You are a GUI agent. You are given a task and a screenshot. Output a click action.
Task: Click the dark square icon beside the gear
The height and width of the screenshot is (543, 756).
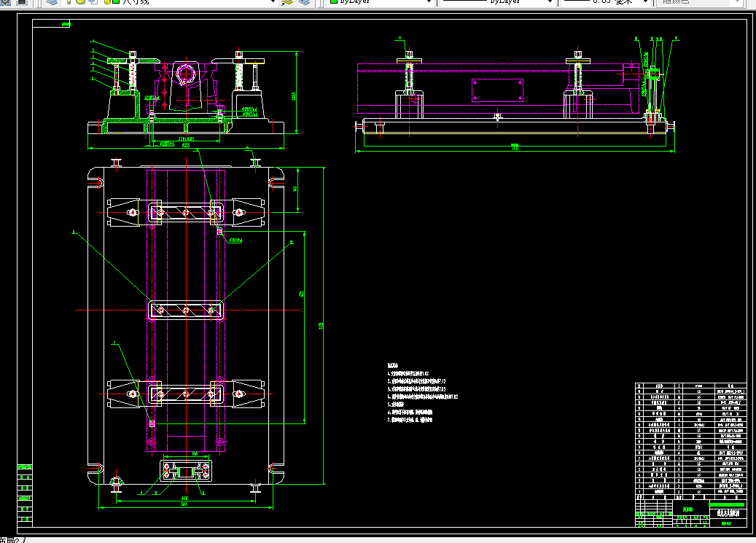coord(21,2)
